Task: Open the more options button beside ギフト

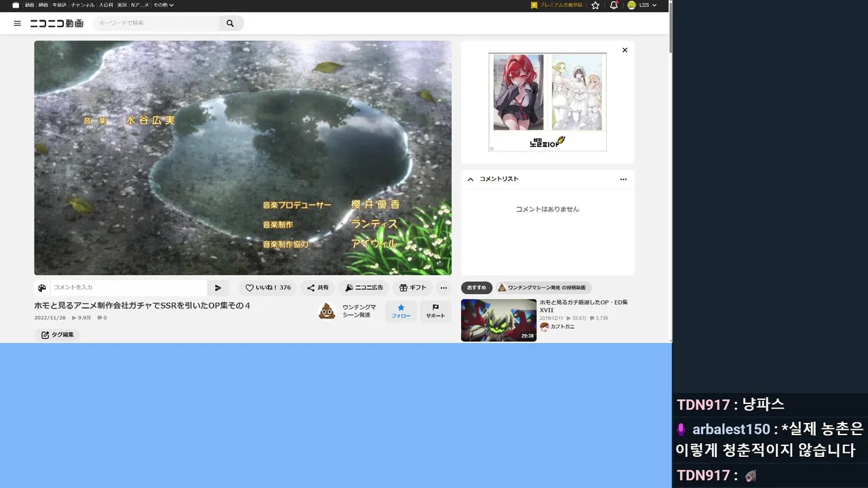Action: [x=443, y=287]
